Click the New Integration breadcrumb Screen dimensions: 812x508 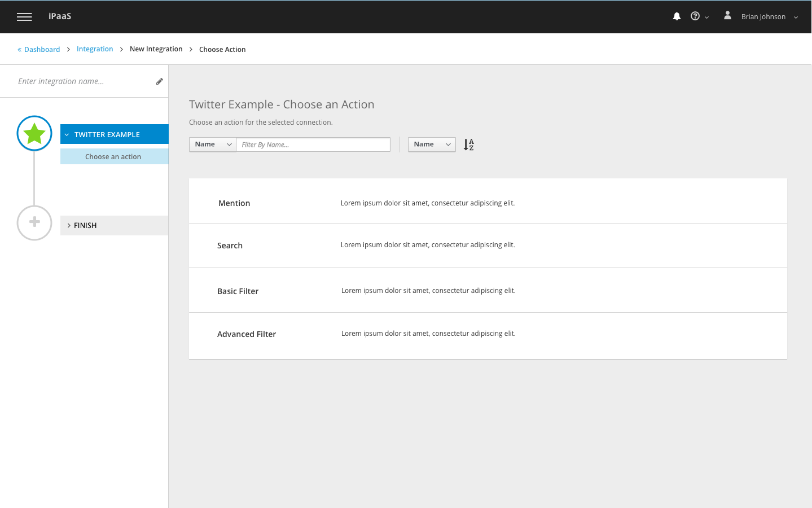pos(156,49)
